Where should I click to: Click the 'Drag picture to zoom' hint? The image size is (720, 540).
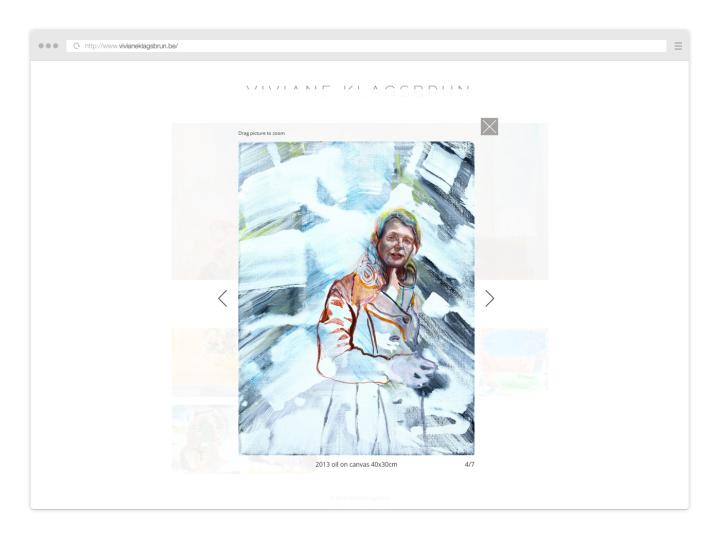pos(261,133)
